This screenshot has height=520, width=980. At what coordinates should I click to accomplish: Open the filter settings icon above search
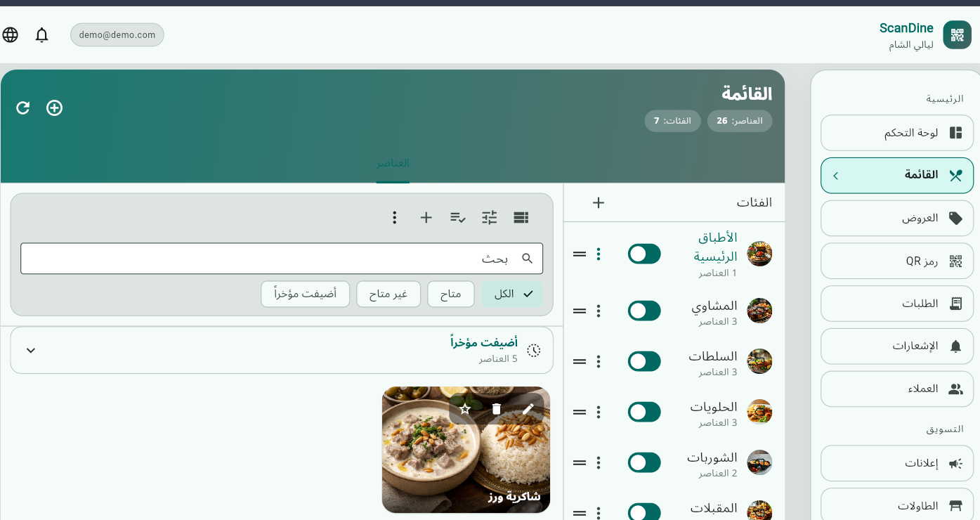(x=489, y=217)
